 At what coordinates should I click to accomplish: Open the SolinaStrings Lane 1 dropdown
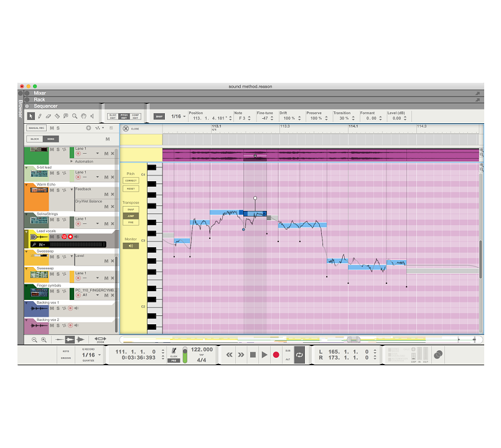click(98, 223)
